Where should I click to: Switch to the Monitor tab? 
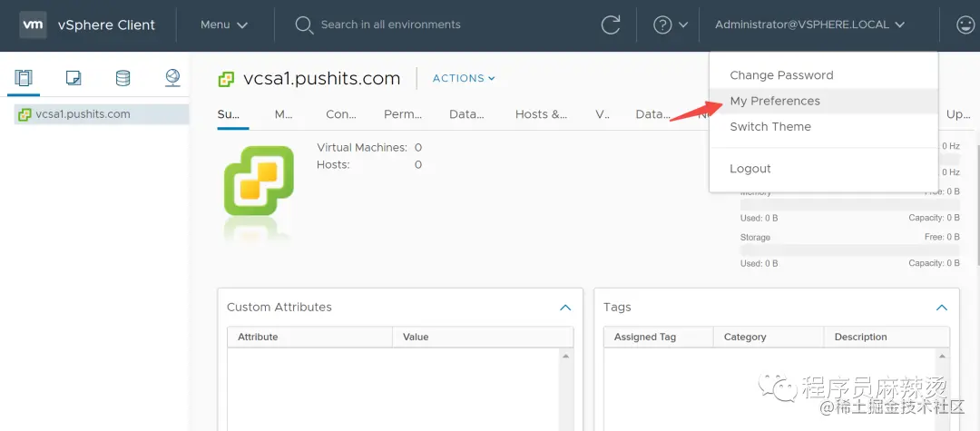284,114
